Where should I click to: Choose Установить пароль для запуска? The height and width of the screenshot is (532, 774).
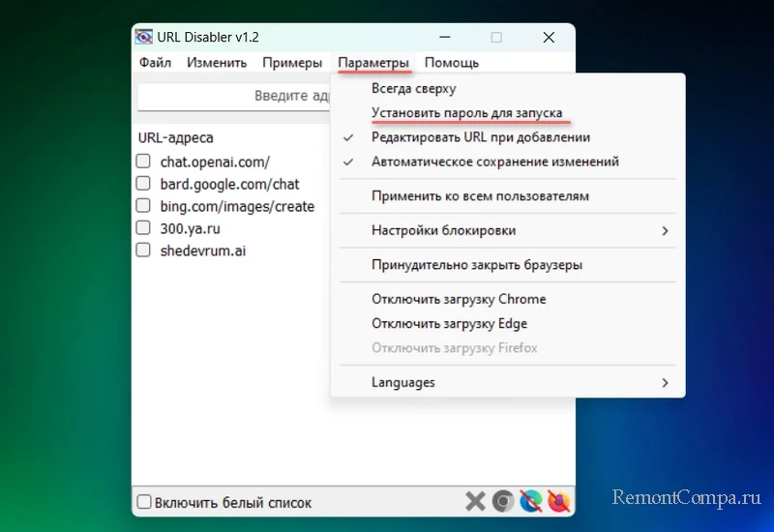pyautogui.click(x=466, y=113)
